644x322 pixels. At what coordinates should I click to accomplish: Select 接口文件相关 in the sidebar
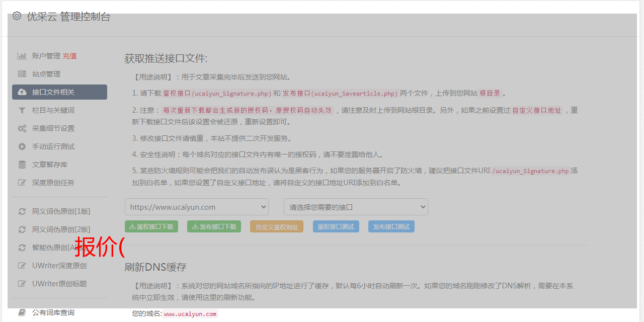[x=59, y=92]
